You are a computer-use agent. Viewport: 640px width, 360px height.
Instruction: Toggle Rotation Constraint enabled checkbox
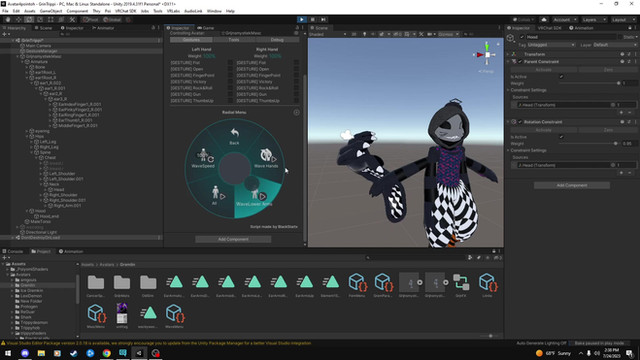tap(520, 122)
